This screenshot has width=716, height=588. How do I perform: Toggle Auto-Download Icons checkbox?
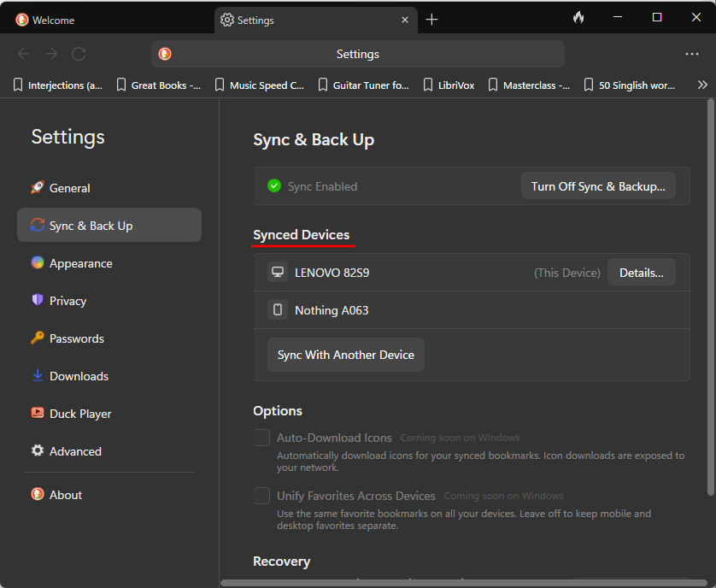click(261, 438)
